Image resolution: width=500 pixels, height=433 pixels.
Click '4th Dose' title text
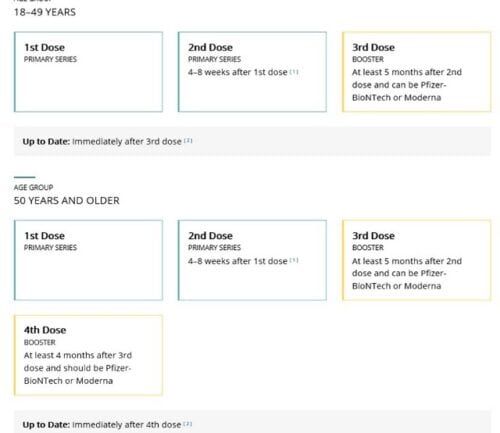coord(45,330)
